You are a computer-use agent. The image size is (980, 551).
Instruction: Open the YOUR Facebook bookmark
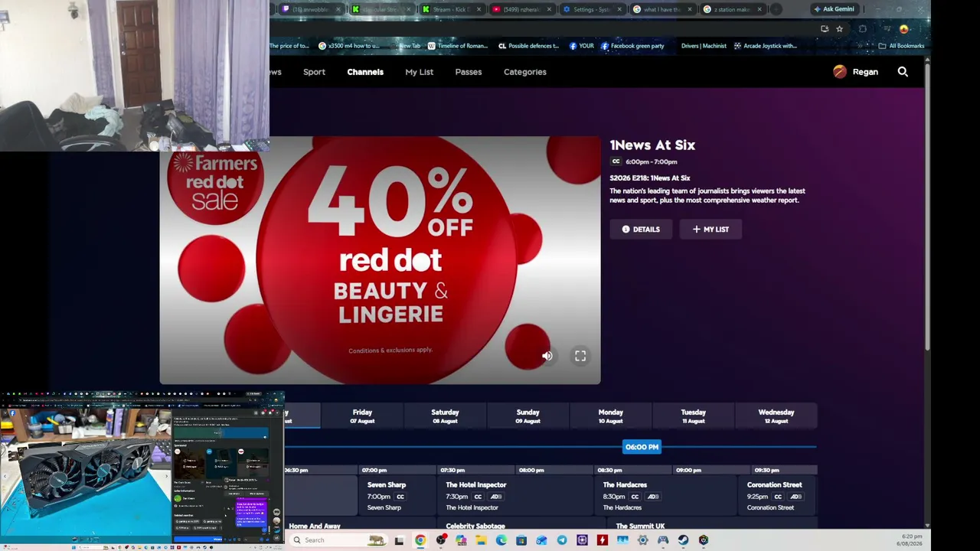pyautogui.click(x=581, y=46)
